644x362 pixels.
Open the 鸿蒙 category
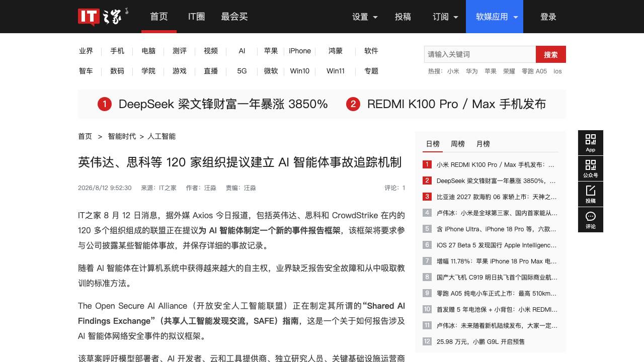click(x=336, y=51)
